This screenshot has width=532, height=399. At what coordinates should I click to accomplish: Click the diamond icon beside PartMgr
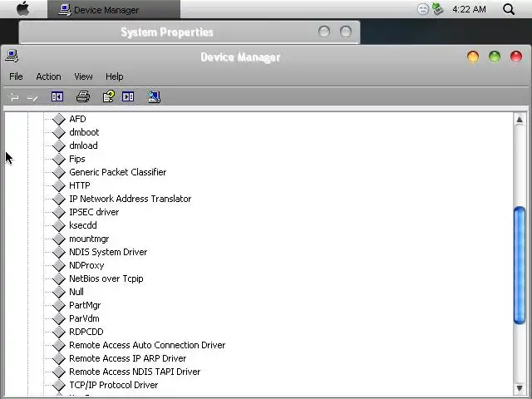59,305
